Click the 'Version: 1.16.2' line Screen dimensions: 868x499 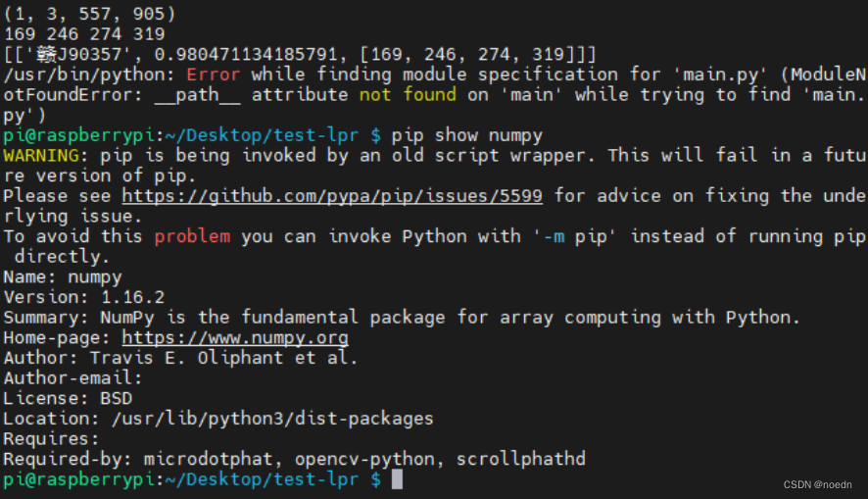pos(84,297)
